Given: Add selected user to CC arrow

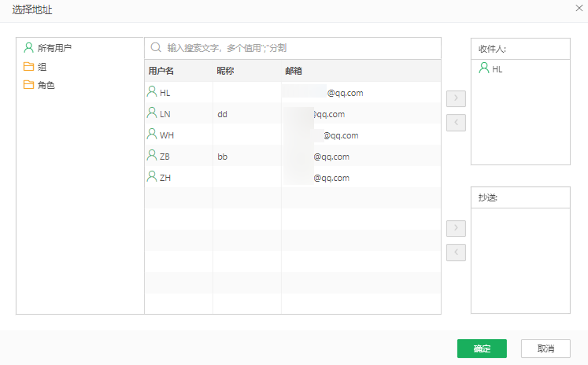Looking at the screenshot, I should [456, 229].
